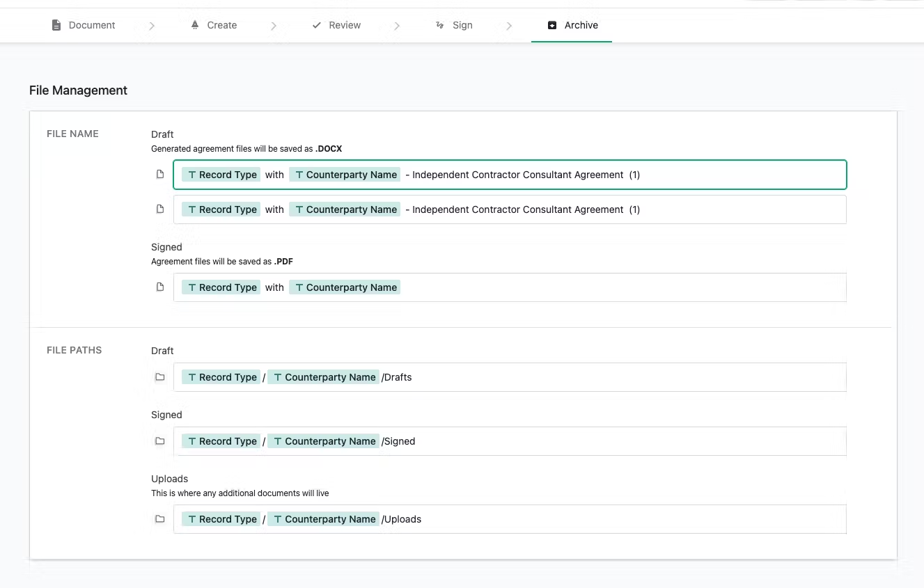Screen dimensions: 924x588
Task: Click the file icon beside the second draft filename
Action: pos(159,209)
